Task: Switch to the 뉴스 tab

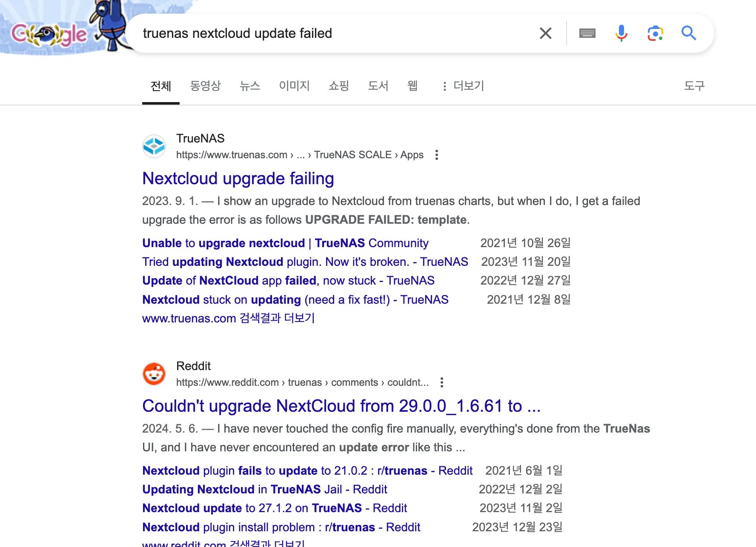Action: (250, 86)
